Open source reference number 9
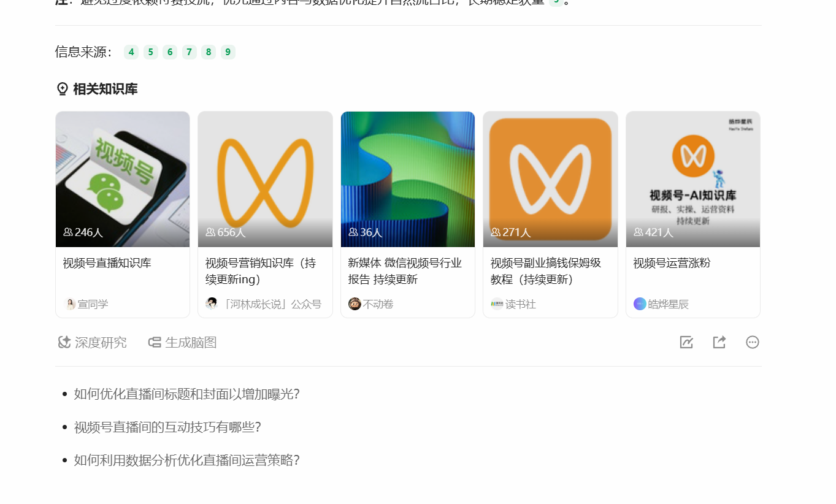The image size is (836, 504). 228,52
